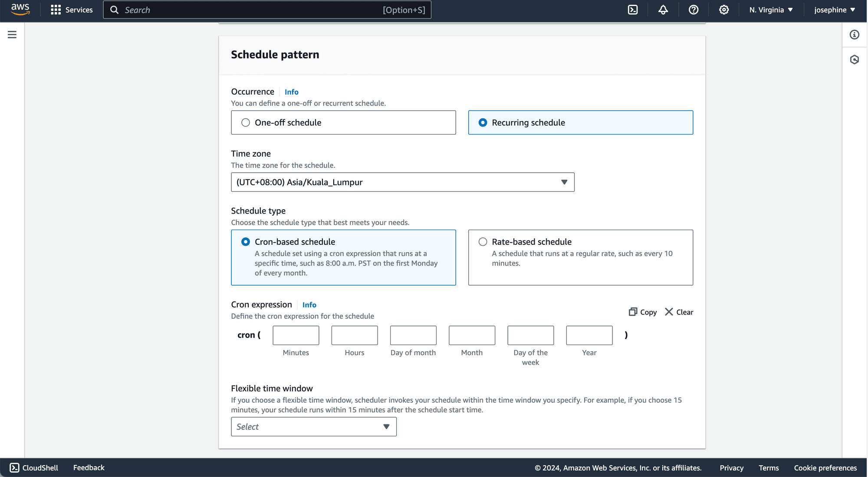The width and height of the screenshot is (868, 477).
Task: Click the Day of the week input field
Action: (531, 336)
